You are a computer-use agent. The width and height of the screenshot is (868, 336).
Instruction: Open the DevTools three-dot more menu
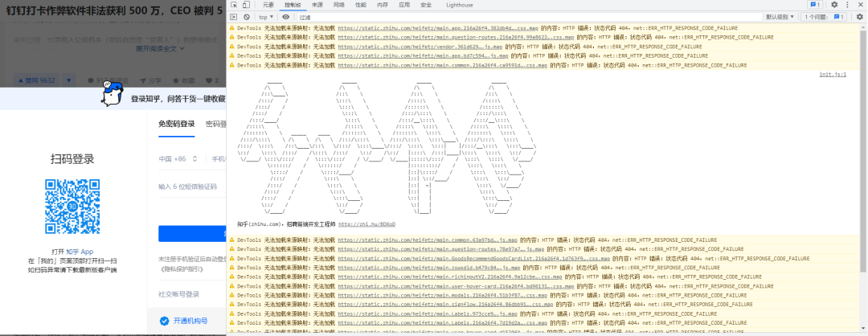[847, 5]
